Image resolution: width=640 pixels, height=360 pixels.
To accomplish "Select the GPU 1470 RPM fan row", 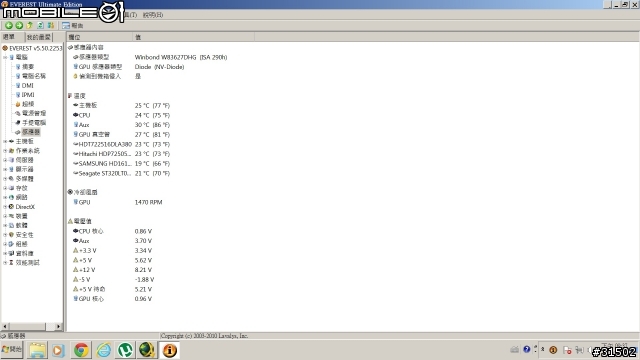I will (118, 202).
